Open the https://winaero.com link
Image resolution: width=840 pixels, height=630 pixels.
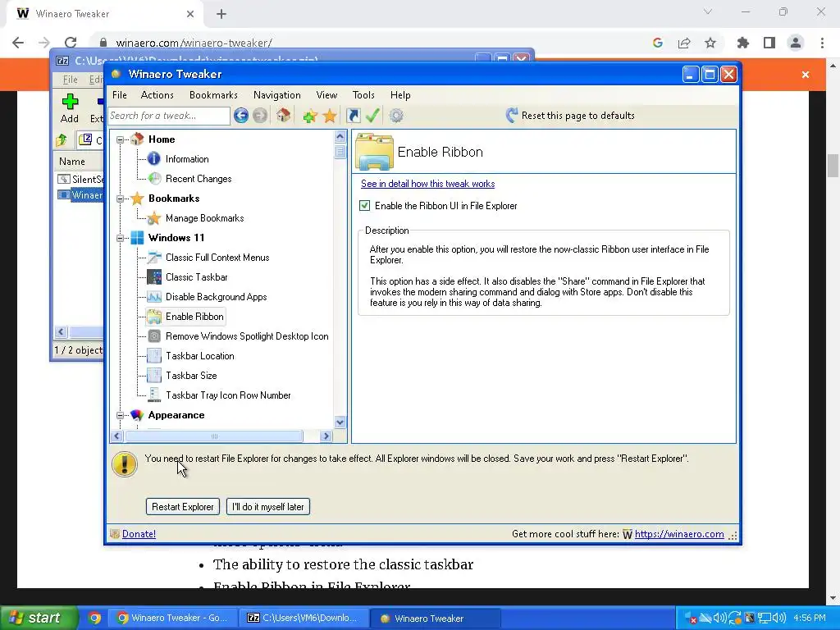click(x=679, y=533)
